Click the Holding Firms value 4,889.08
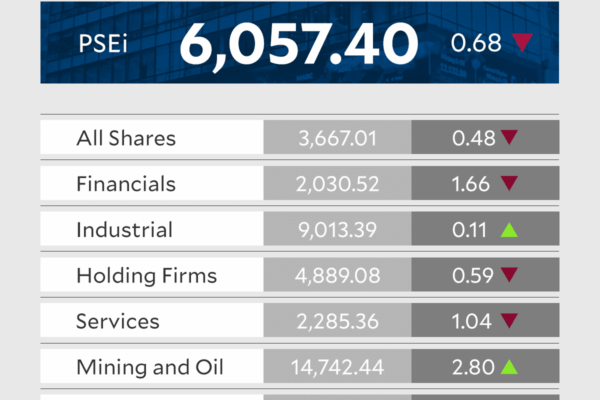Image resolution: width=600 pixels, height=400 pixels. point(337,276)
